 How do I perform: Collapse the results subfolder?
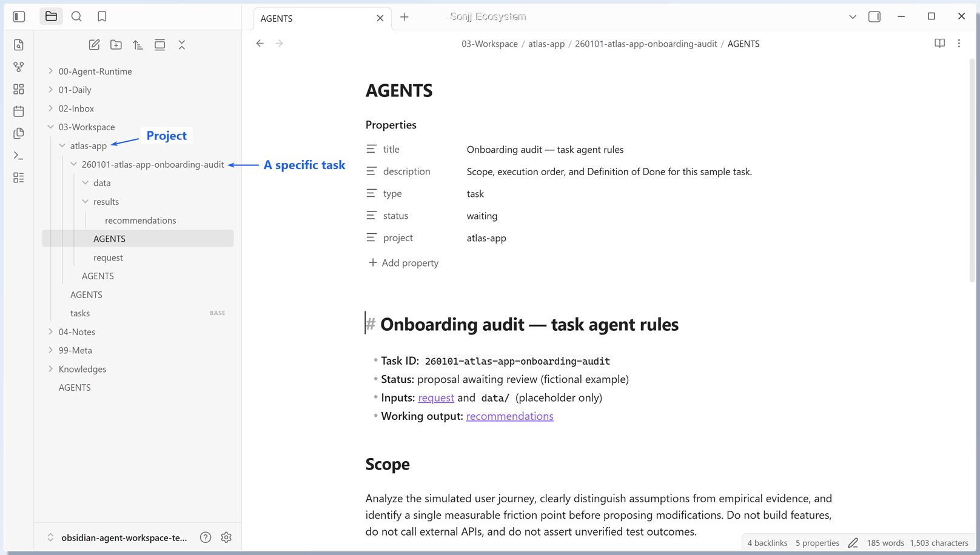point(86,201)
